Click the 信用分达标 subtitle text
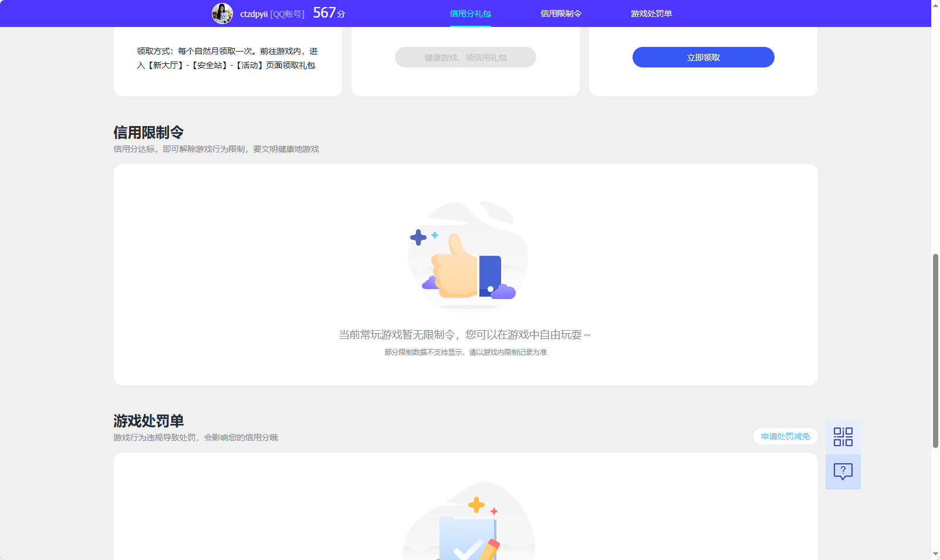 point(216,149)
